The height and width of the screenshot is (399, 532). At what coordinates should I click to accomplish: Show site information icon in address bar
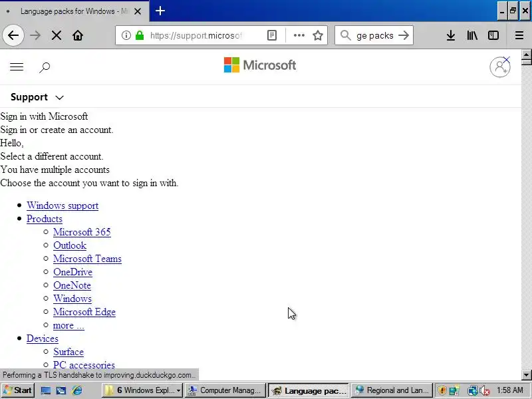pos(126,35)
